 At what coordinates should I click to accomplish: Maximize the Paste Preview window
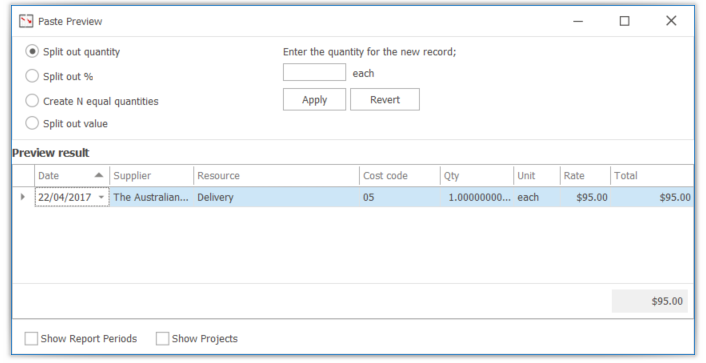pyautogui.click(x=625, y=21)
